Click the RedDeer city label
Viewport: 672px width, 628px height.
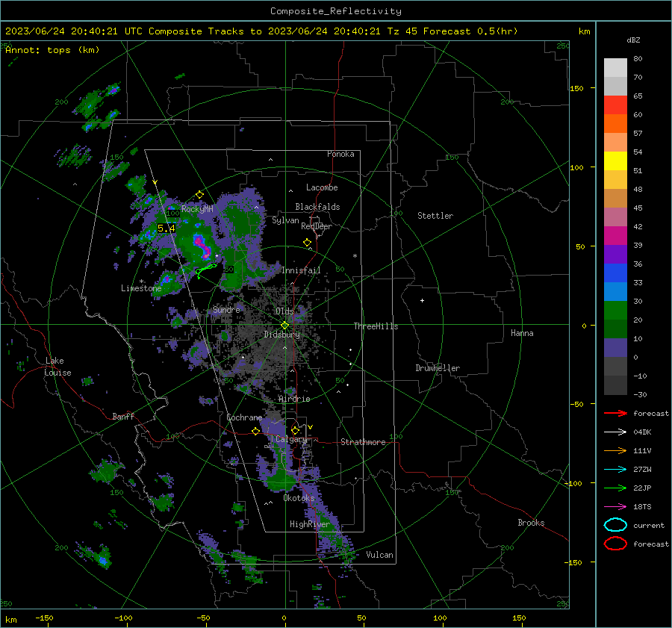[x=317, y=226]
